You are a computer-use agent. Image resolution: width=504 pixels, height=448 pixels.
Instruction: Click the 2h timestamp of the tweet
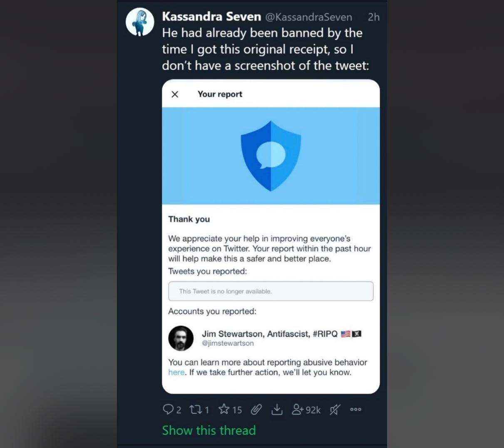(x=373, y=17)
